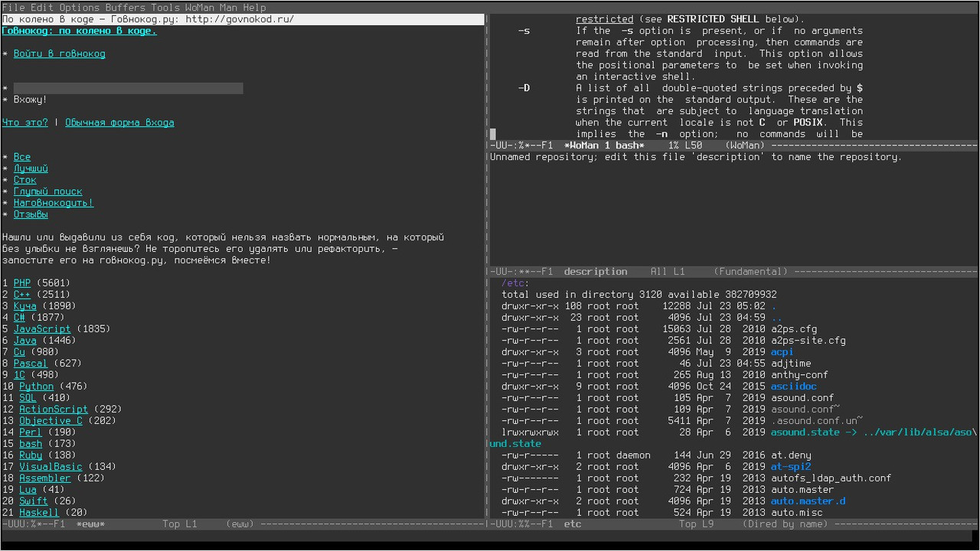Select the a2ps.cfg file in Dired
This screenshot has height=551, width=980.
pos(794,329)
